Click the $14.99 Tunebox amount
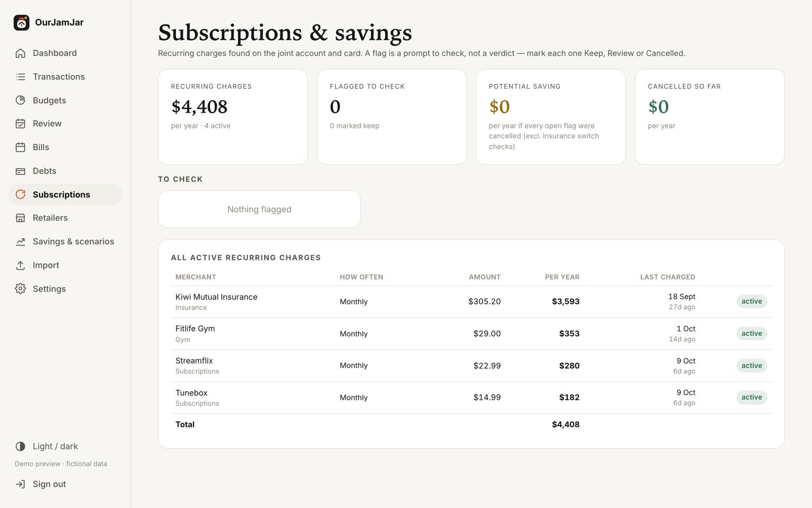 487,397
